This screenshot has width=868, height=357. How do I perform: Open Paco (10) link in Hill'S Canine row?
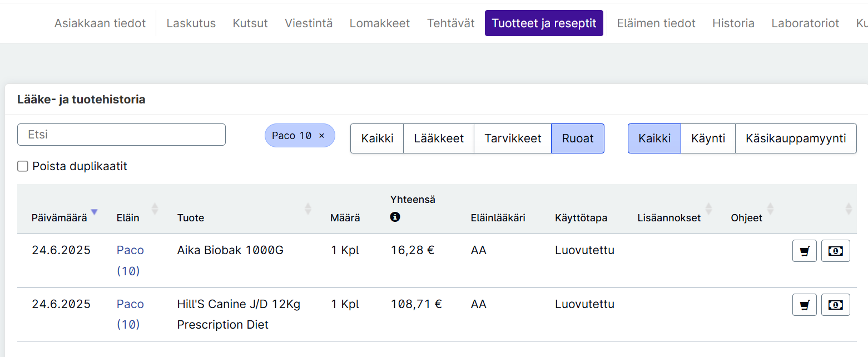click(x=130, y=314)
